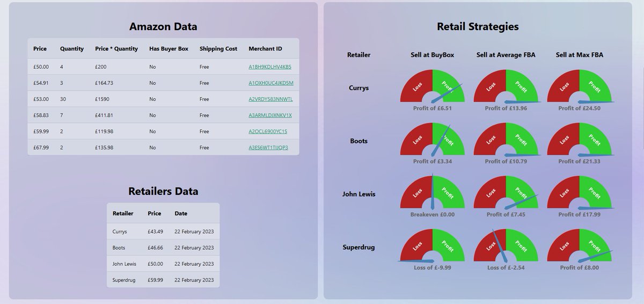This screenshot has height=304, width=644.
Task: Click the 'Profit of £21.33' label
Action: coord(580,161)
